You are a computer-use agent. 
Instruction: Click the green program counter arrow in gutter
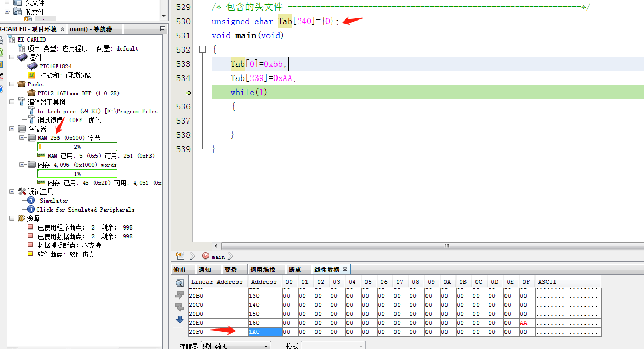[x=188, y=93]
